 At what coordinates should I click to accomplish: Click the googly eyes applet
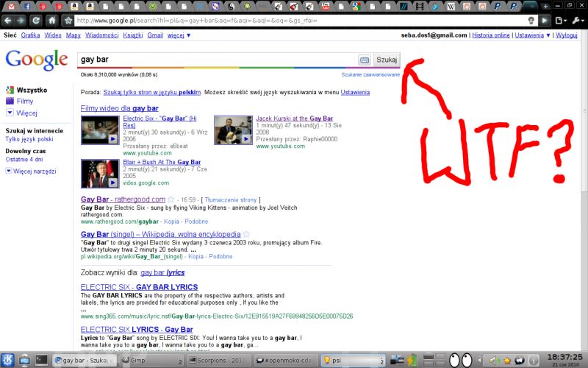pos(461,361)
